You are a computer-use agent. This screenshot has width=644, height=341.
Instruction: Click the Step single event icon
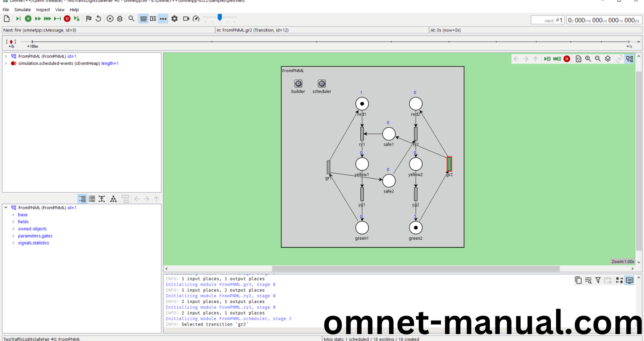18,19
